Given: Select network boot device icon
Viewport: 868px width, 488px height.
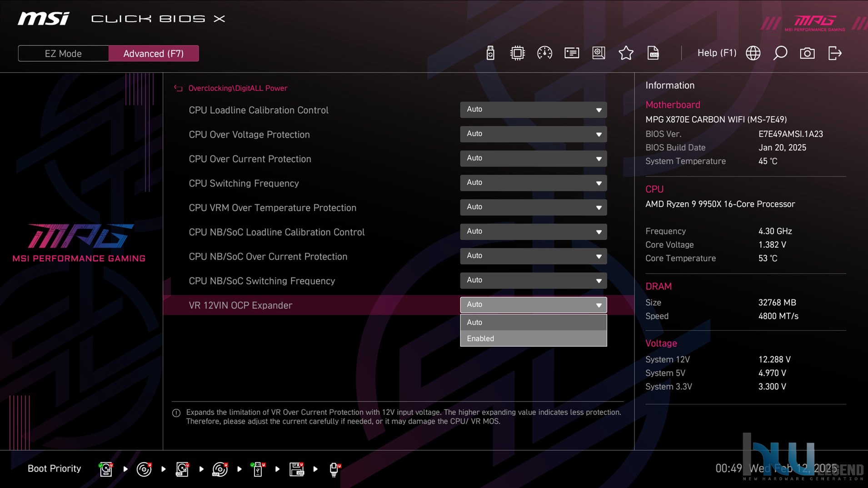Looking at the screenshot, I should (334, 469).
